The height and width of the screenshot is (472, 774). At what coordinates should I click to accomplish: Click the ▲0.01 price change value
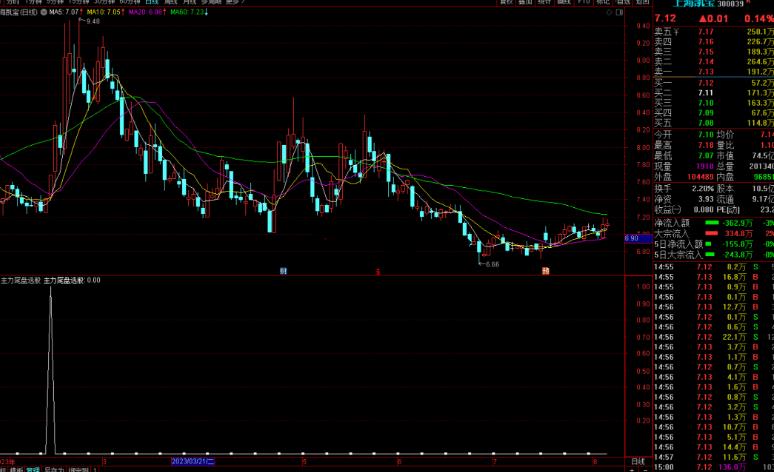point(713,19)
